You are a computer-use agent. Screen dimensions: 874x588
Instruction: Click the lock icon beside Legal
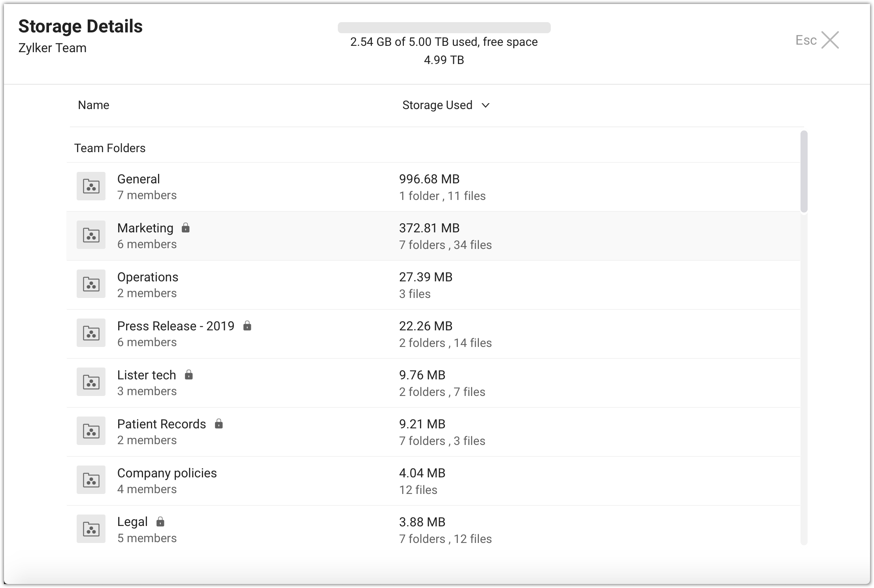tap(160, 522)
